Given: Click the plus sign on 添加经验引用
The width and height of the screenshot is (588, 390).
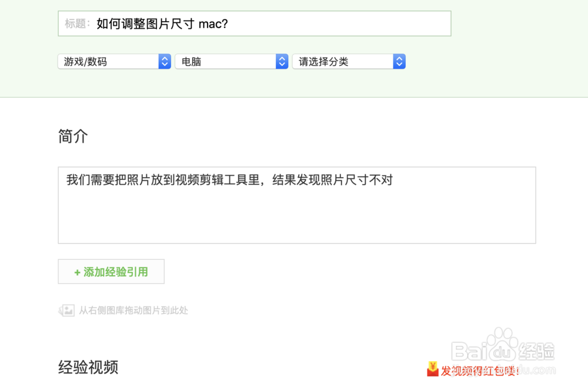Looking at the screenshot, I should coord(77,272).
